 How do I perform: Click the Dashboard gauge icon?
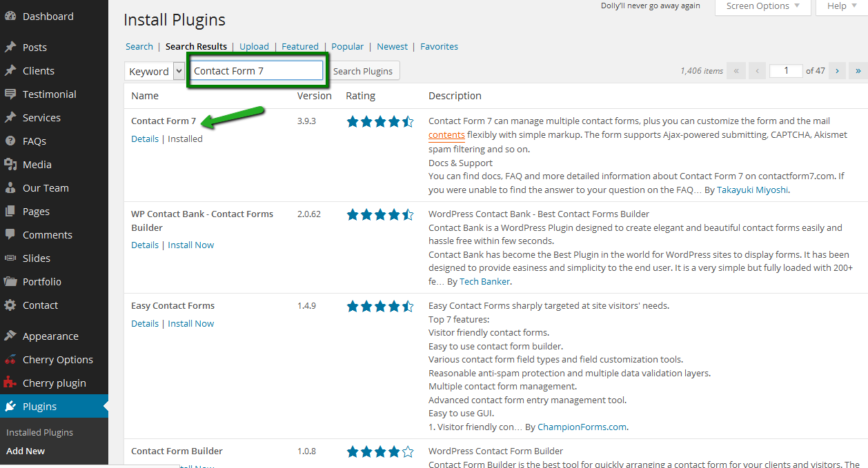click(x=10, y=16)
